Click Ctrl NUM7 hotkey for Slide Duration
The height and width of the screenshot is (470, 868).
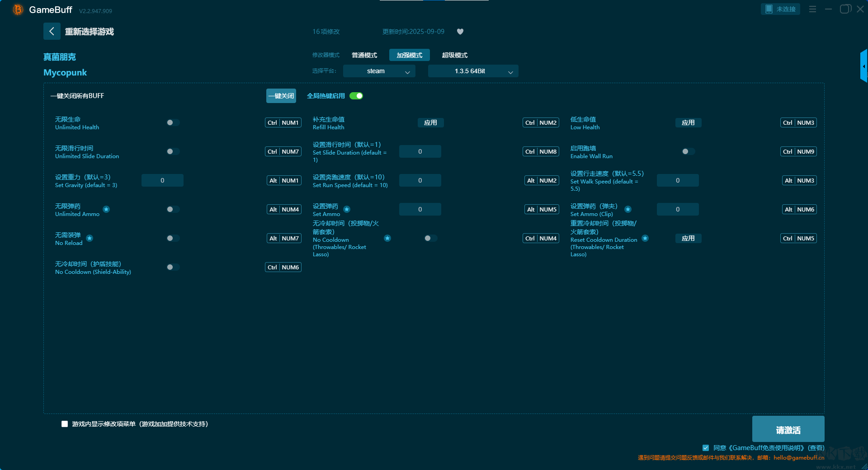point(283,151)
